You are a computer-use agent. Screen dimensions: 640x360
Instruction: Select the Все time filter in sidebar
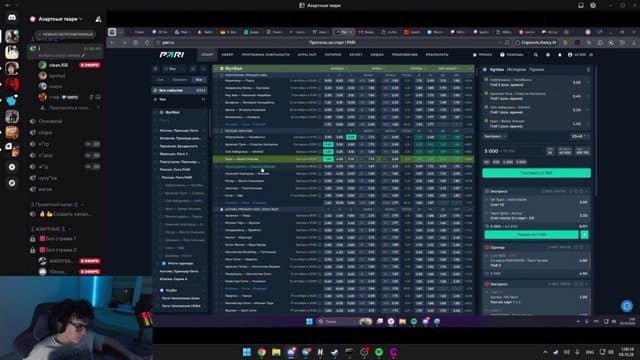coord(199,80)
